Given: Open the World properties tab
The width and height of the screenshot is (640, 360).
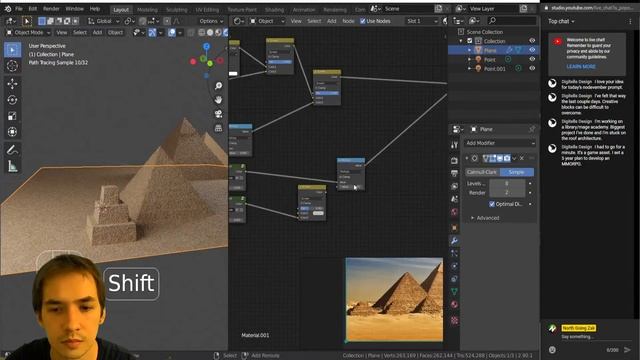Looking at the screenshot, I should [x=454, y=212].
